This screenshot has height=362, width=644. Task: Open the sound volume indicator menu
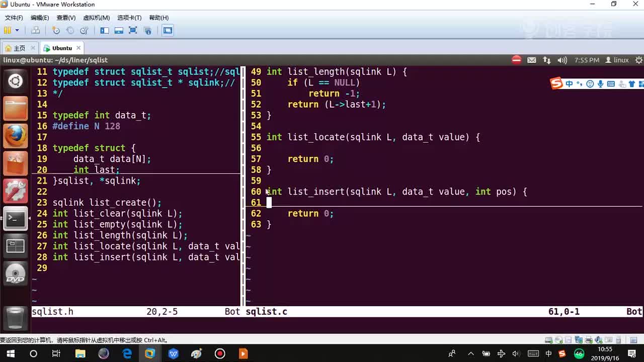[x=563, y=60]
